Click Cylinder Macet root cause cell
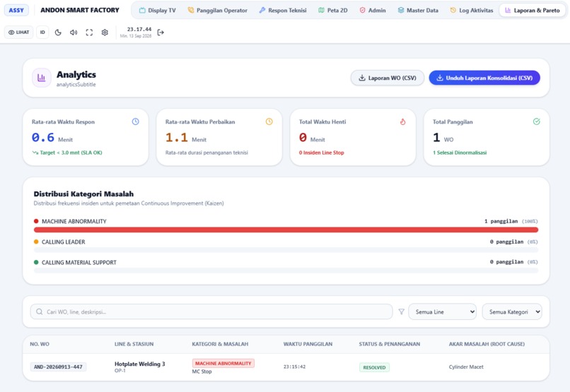 click(x=466, y=367)
